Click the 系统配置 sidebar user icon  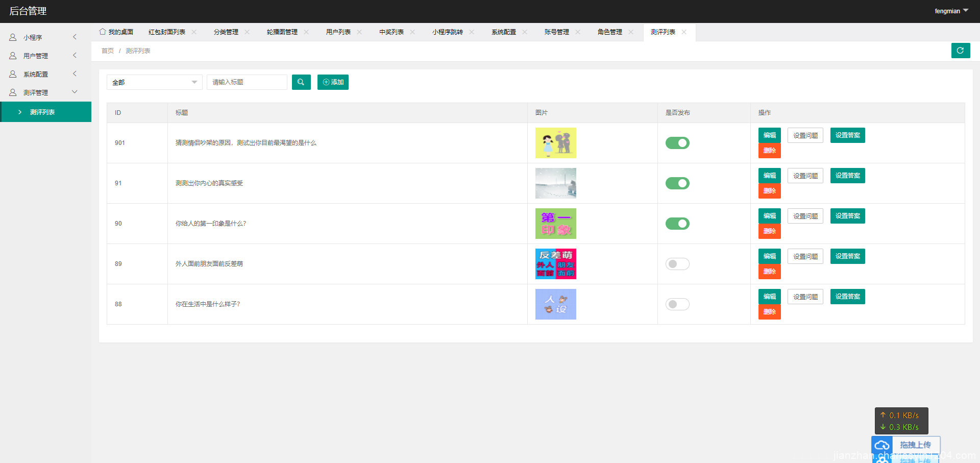tap(13, 74)
